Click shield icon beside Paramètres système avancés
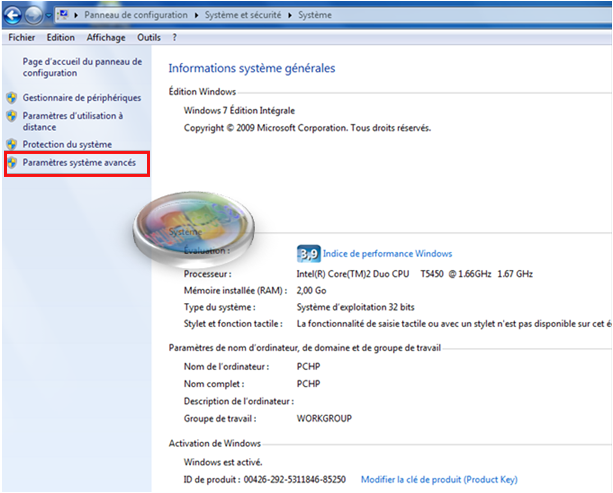Image resolution: width=613 pixels, height=493 pixels. click(12, 162)
